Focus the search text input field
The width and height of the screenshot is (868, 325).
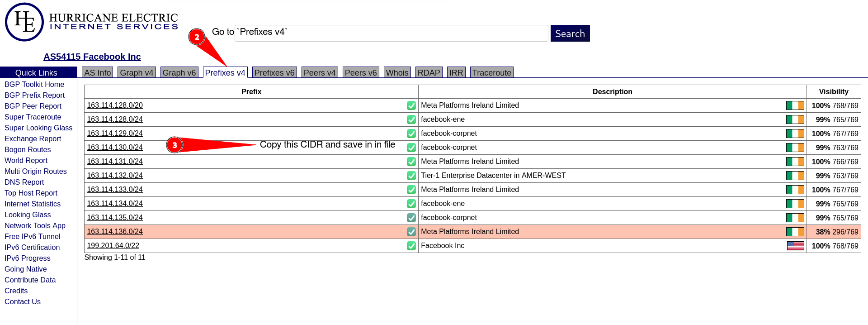[x=391, y=33]
